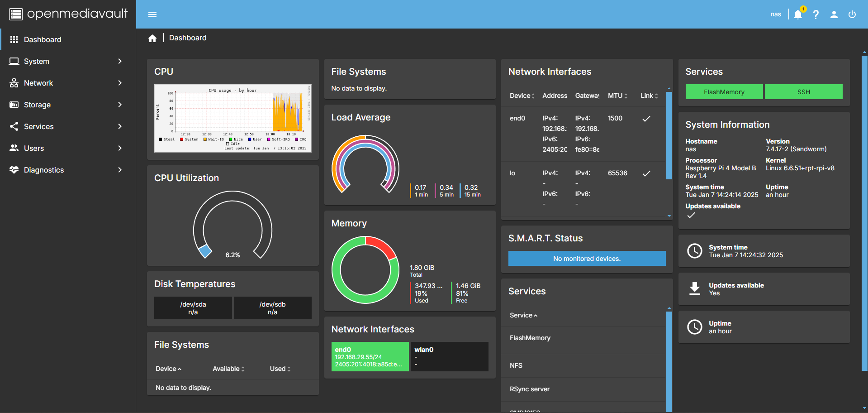Click the CPU Utilization gauge

[x=233, y=225]
